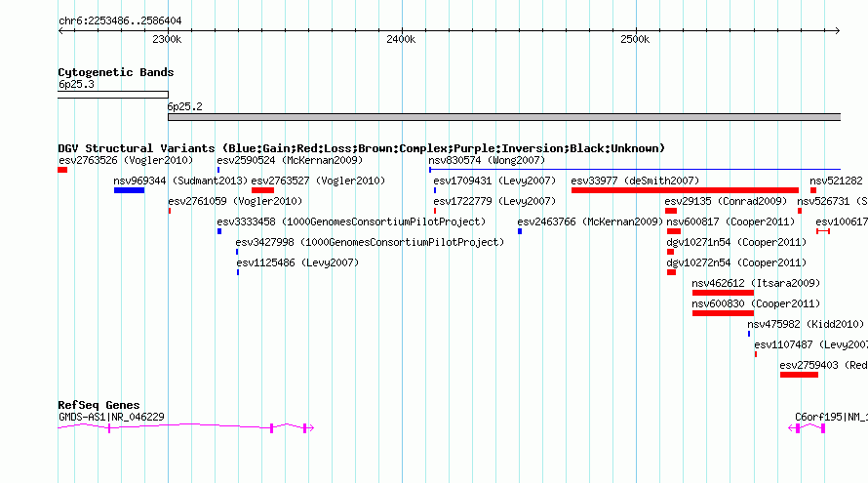The image size is (868, 483).
Task: Open esv1709431 (Levy2007) variant
Action: click(494, 181)
